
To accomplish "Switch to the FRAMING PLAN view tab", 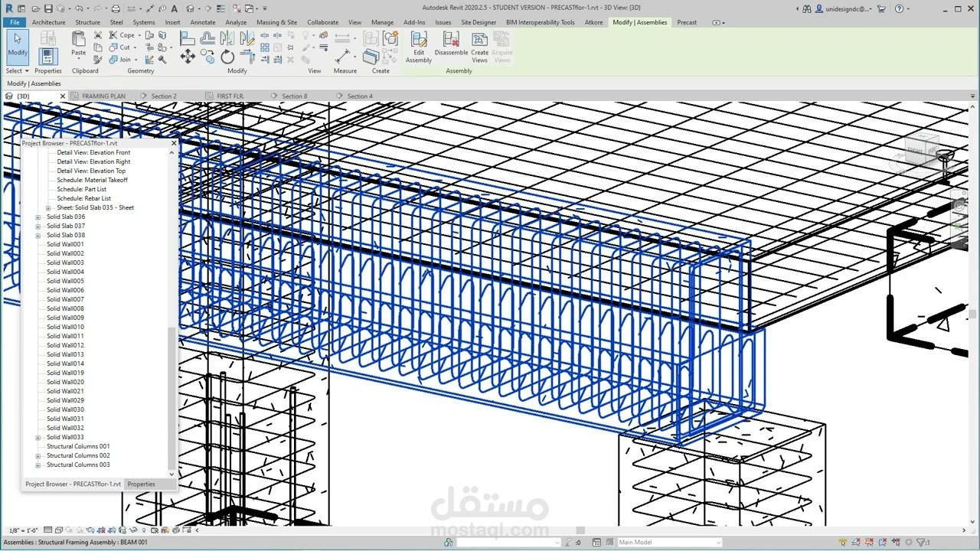I will tap(103, 96).
